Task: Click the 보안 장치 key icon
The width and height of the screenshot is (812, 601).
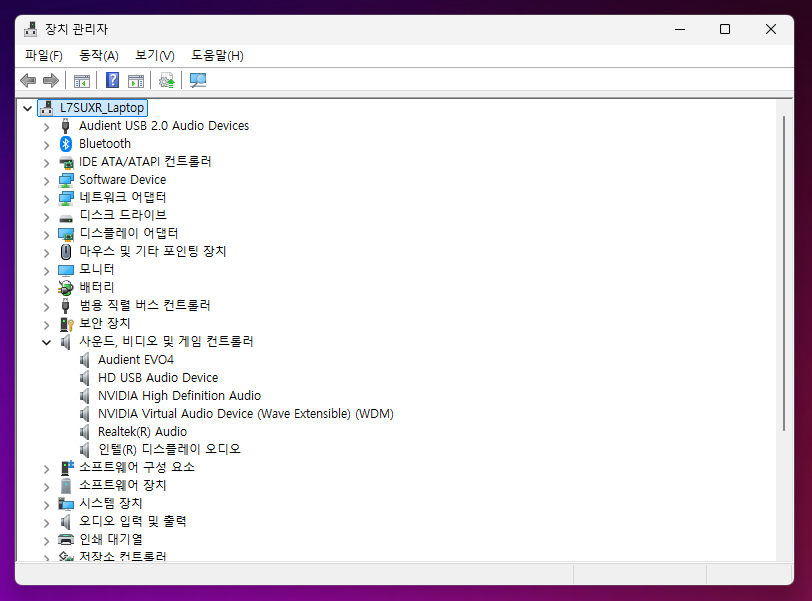Action: click(x=67, y=324)
